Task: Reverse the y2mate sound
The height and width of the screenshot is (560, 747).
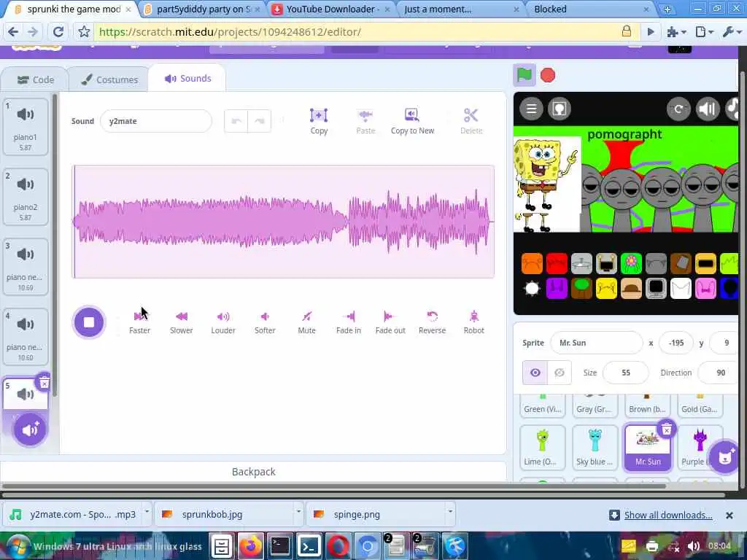Action: [x=432, y=322]
